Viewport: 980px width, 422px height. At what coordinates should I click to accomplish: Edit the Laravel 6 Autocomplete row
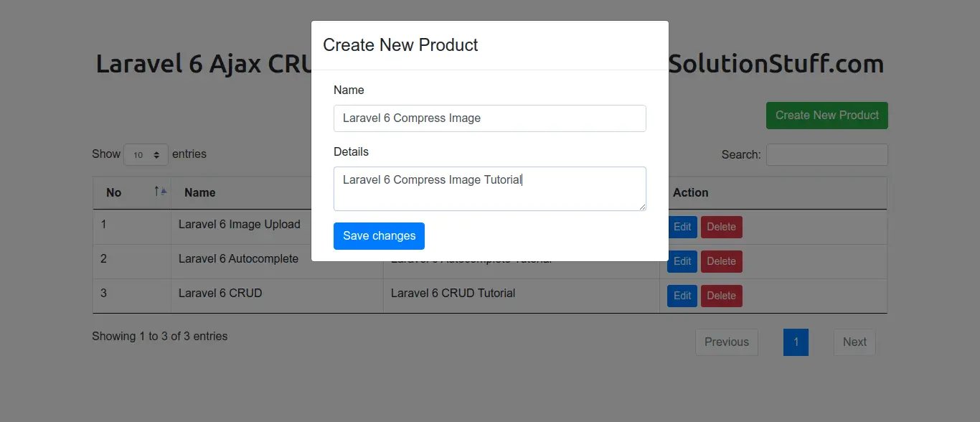(682, 261)
